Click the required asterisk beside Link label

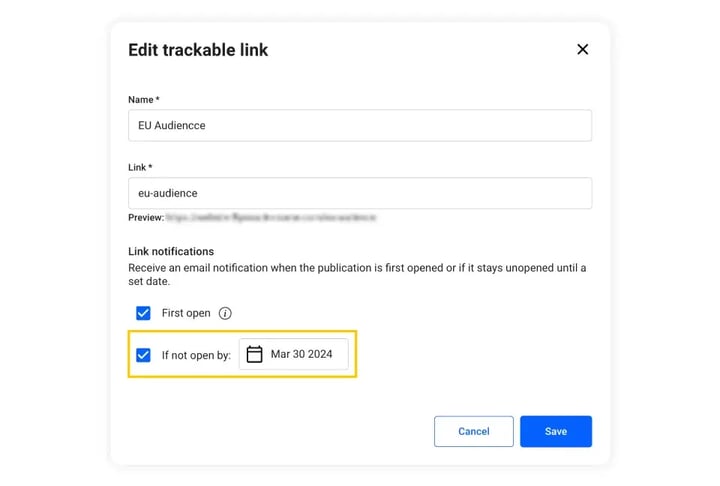pyautogui.click(x=150, y=167)
